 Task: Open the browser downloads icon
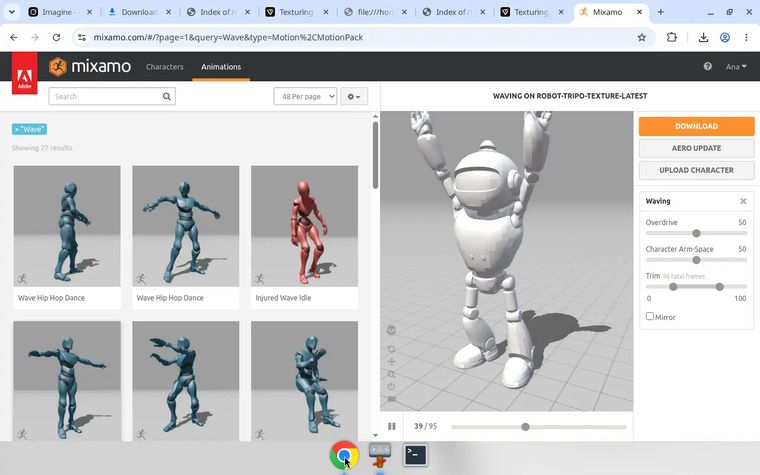pos(703,37)
